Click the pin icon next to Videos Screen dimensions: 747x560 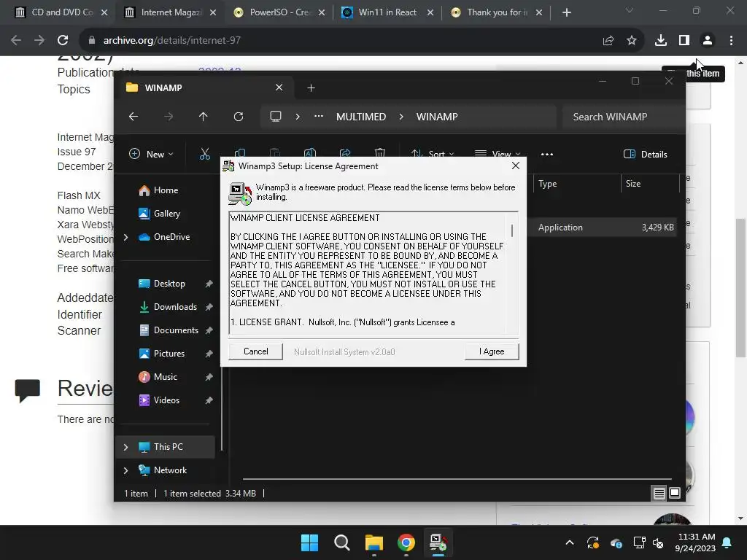tap(209, 400)
